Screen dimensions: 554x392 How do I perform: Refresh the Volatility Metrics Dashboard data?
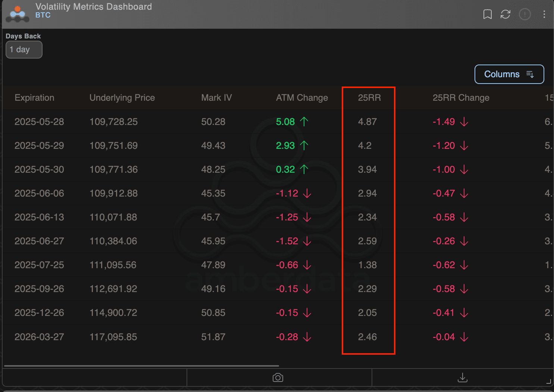(x=506, y=15)
